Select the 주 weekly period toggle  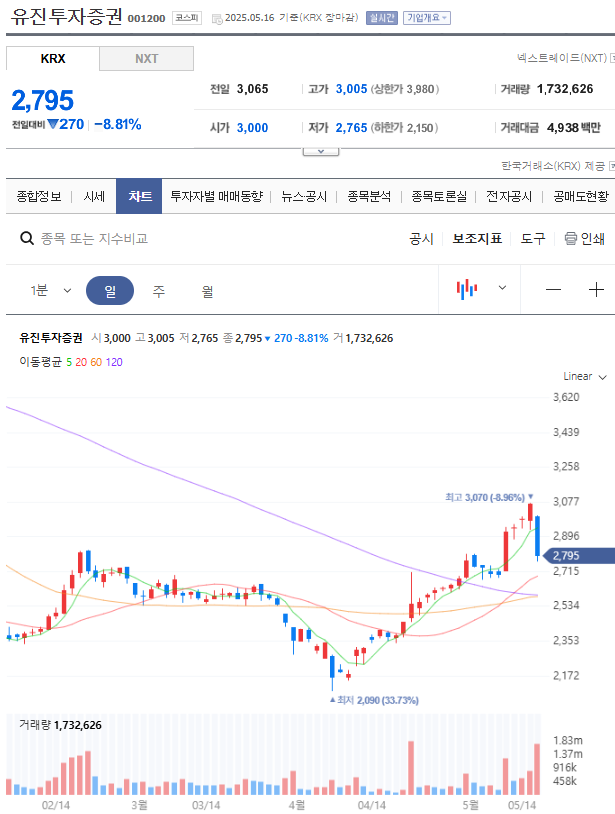tap(159, 291)
